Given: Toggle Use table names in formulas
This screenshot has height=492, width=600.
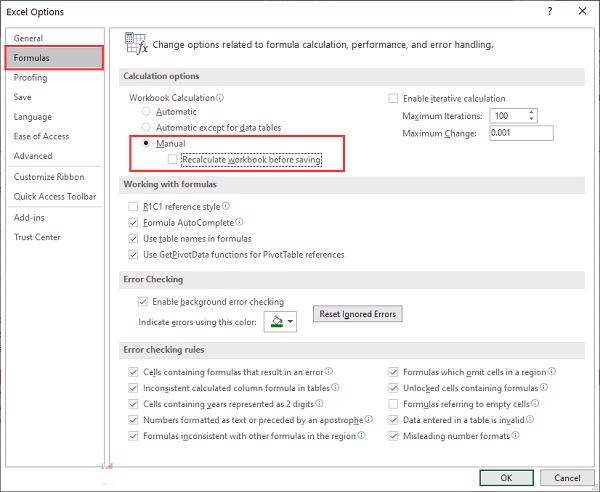Looking at the screenshot, I should pos(133,238).
